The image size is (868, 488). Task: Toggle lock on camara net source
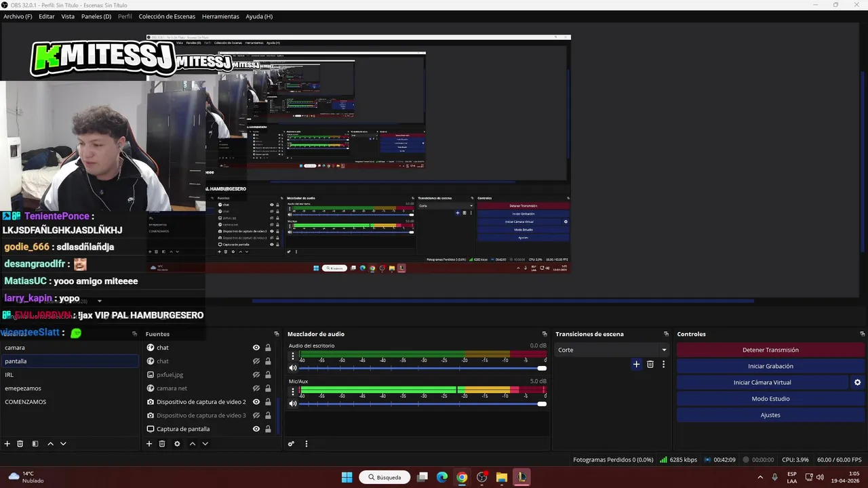click(x=268, y=388)
